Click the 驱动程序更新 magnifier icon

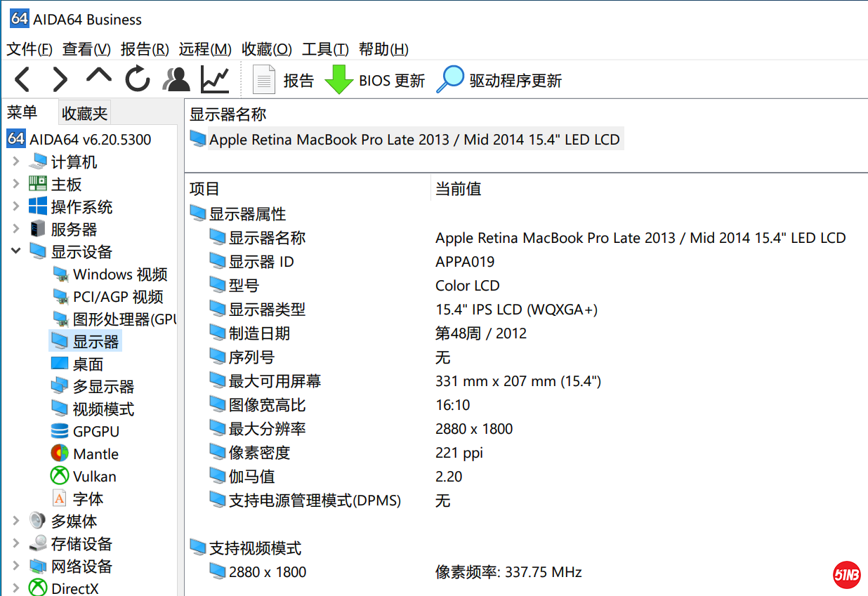click(x=449, y=79)
